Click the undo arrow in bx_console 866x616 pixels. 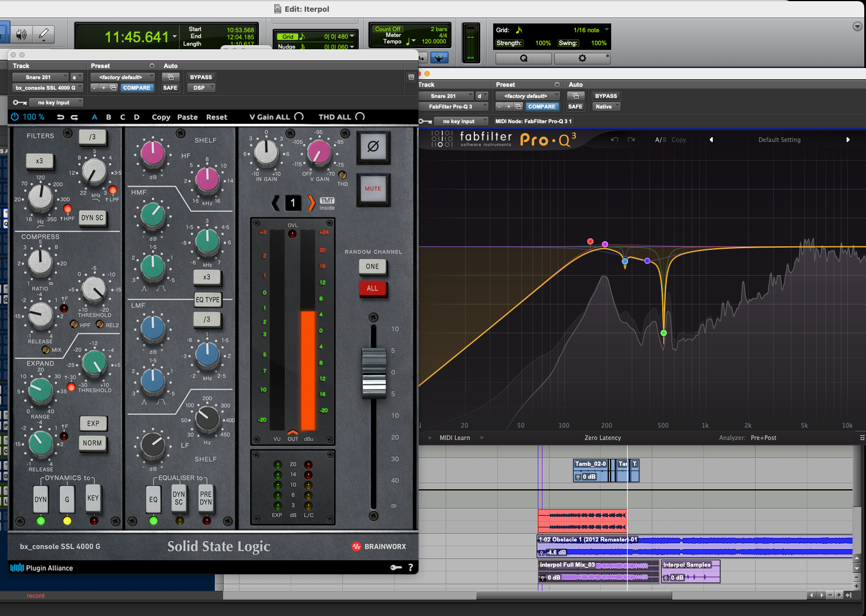pos(60,117)
